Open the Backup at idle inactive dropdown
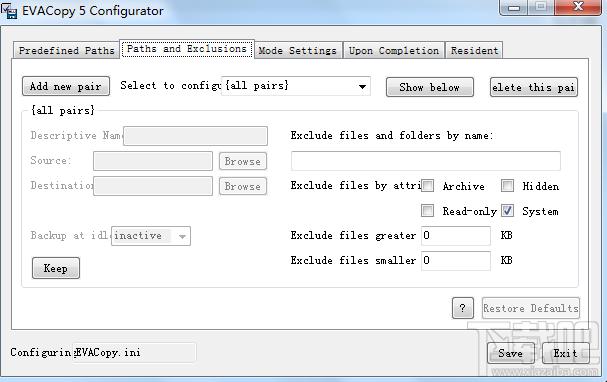The width and height of the screenshot is (607, 382). click(x=151, y=236)
